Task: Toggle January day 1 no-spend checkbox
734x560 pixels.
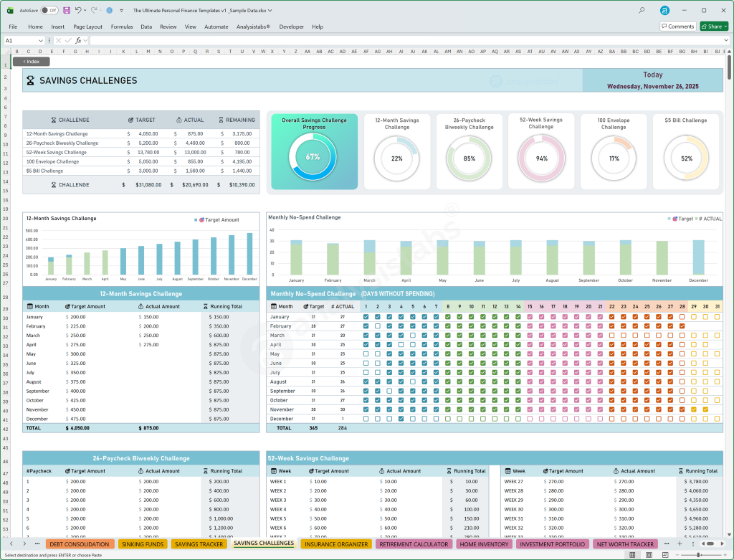Action: click(366, 317)
